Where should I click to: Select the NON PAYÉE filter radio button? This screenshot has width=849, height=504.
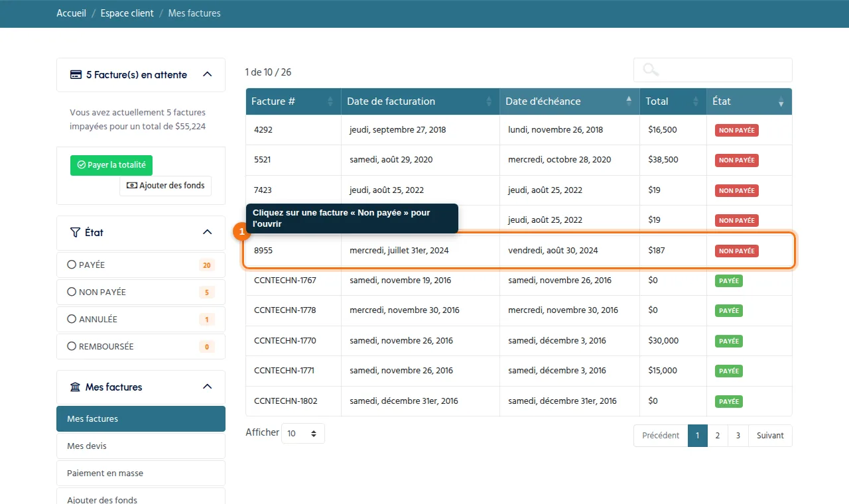tap(72, 292)
